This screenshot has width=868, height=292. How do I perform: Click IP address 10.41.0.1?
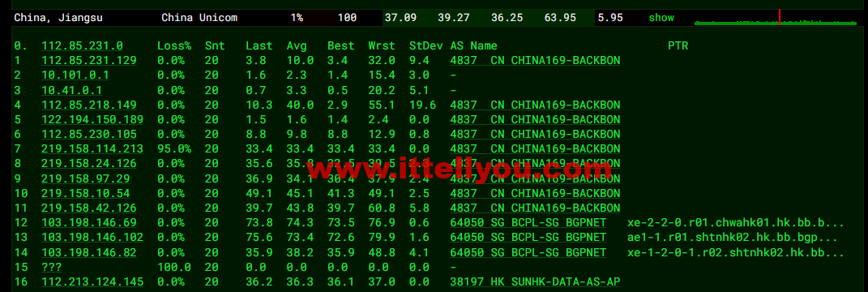tap(72, 90)
